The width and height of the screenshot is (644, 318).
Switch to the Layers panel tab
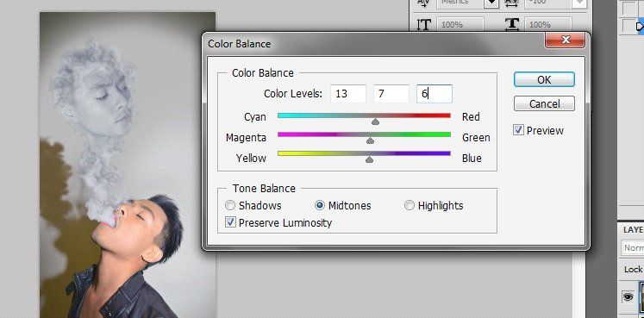coord(633,230)
